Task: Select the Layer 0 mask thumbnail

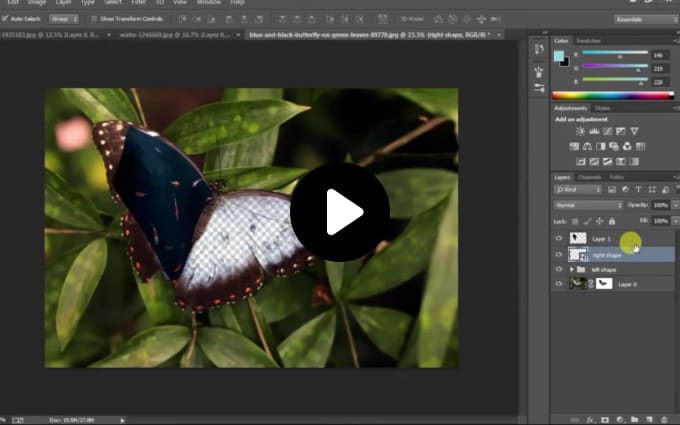Action: tap(604, 284)
